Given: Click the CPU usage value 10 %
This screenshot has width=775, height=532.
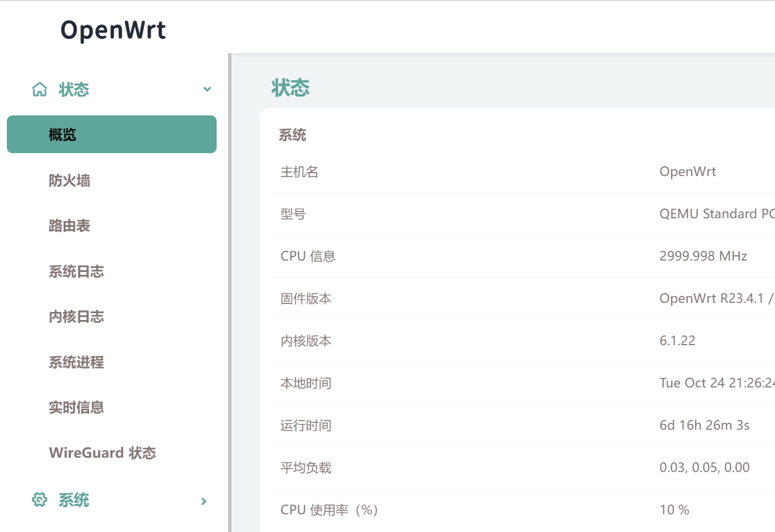Looking at the screenshot, I should click(x=674, y=510).
